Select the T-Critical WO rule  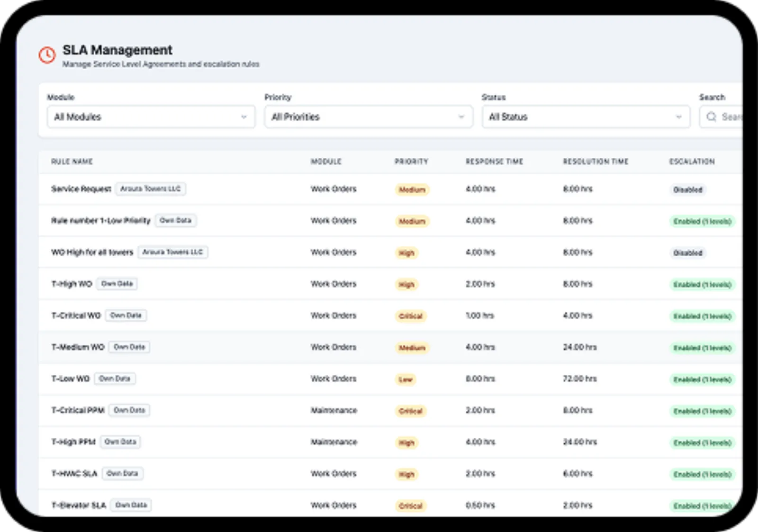click(76, 316)
